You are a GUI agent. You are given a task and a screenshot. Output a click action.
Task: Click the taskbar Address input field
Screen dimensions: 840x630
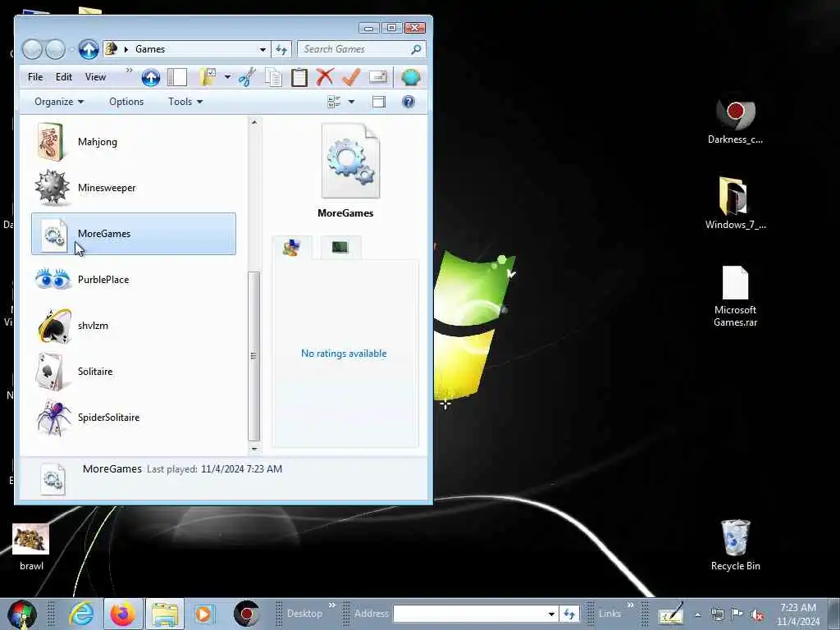pos(469,614)
